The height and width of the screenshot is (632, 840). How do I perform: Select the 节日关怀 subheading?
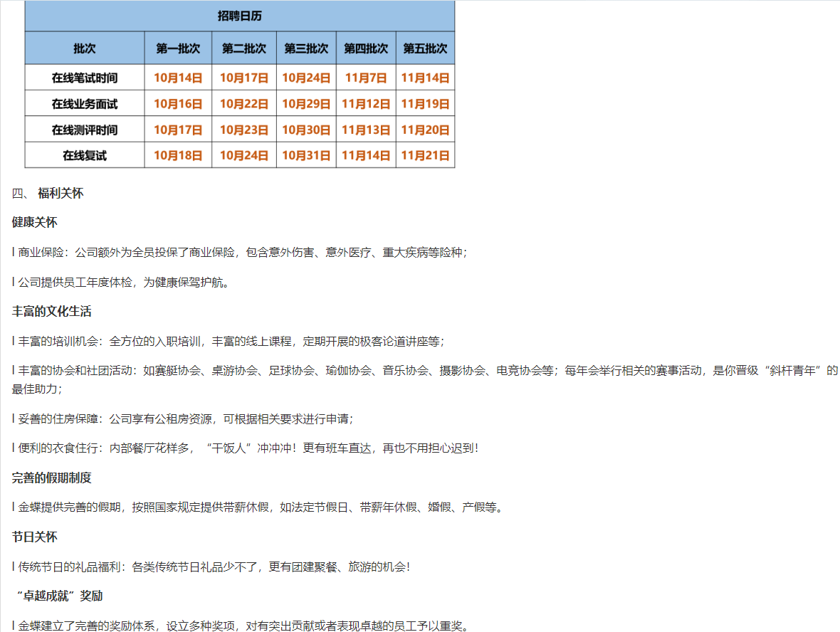click(34, 537)
